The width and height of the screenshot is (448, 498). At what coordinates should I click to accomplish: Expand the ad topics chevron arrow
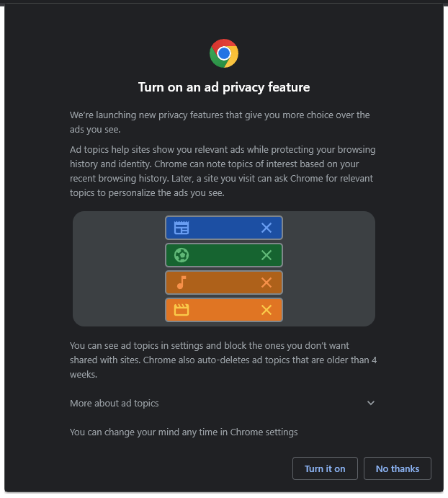pyautogui.click(x=371, y=403)
